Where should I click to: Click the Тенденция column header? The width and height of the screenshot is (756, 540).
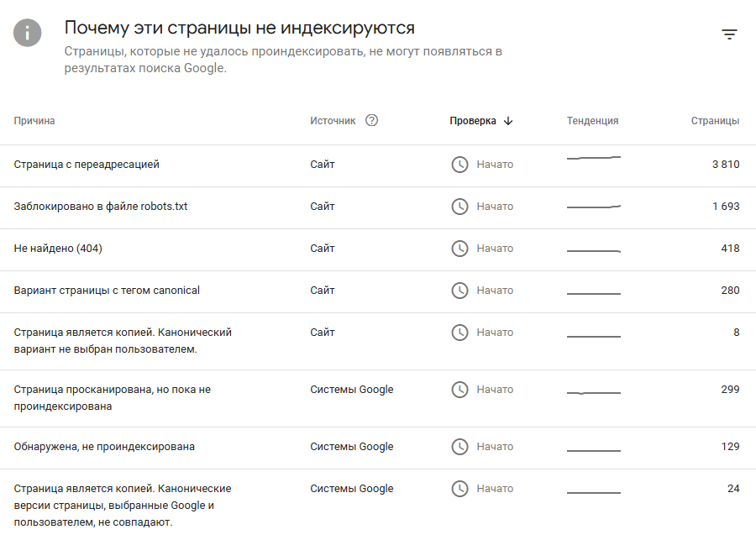[592, 121]
